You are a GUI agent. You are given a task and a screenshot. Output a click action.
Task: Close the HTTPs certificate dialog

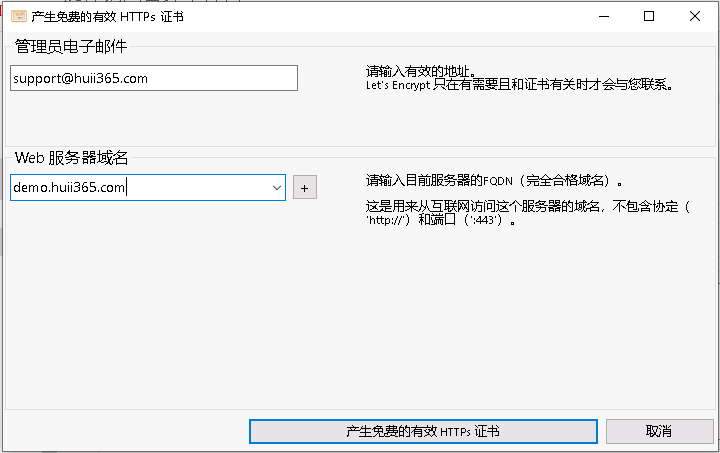(695, 16)
